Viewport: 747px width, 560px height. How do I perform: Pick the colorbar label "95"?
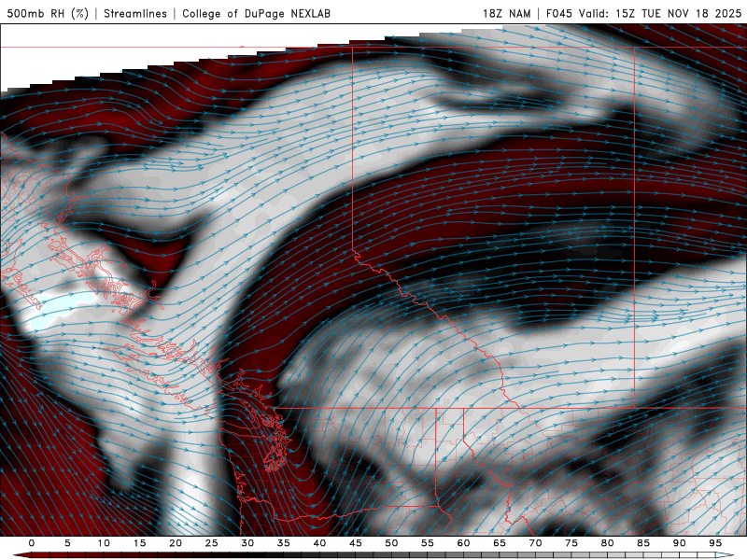click(x=715, y=543)
